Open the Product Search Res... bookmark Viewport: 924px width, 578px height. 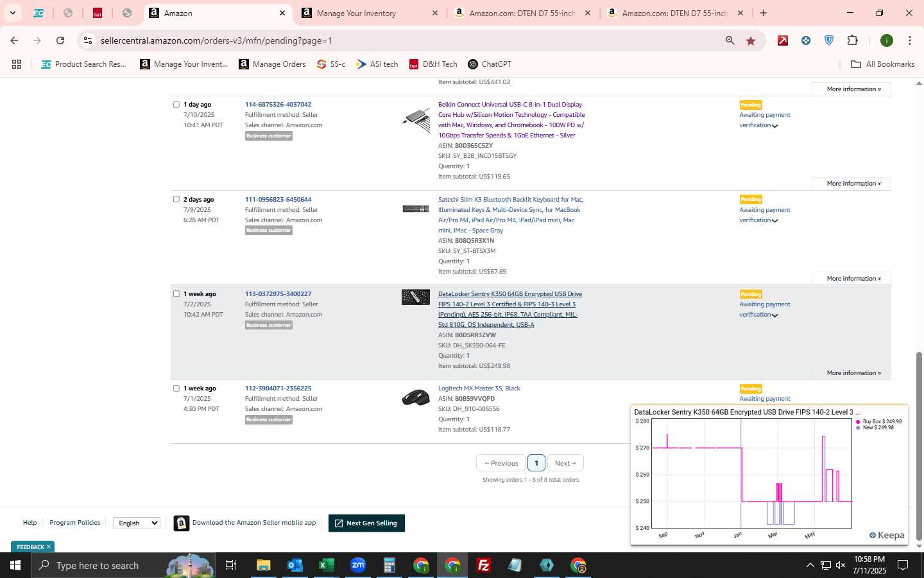83,64
